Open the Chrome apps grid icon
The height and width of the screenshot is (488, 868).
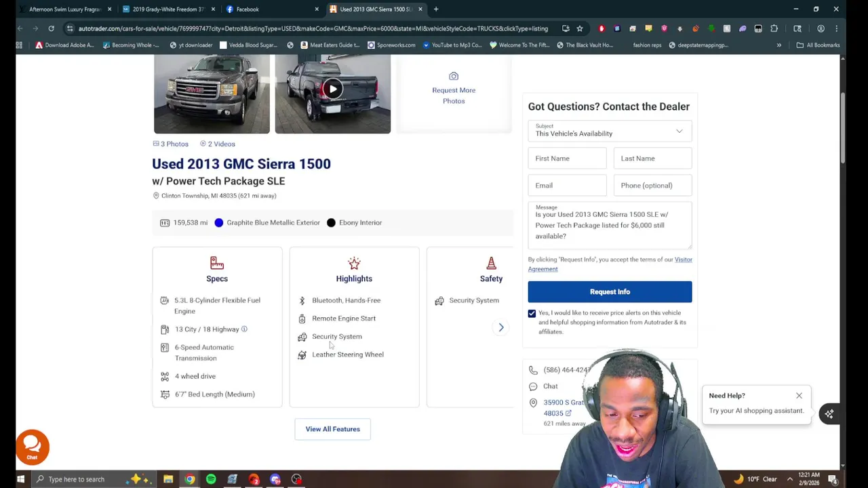[x=19, y=45]
